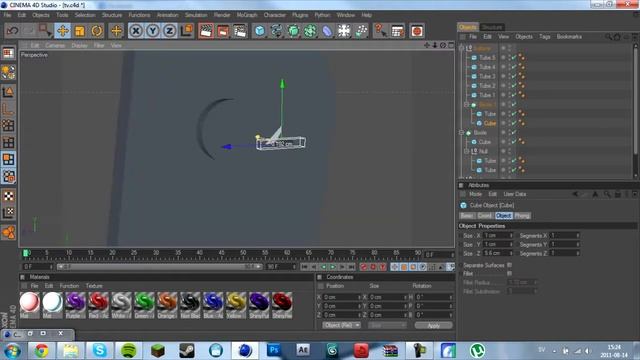Viewport: 640px width, 360px height.
Task: Toggle visibility dot for Tube.4
Action: (x=503, y=67)
